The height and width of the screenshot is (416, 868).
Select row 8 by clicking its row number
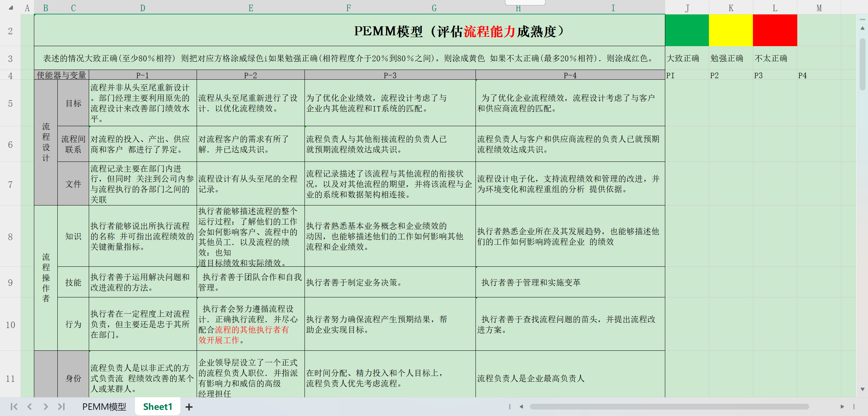10,237
